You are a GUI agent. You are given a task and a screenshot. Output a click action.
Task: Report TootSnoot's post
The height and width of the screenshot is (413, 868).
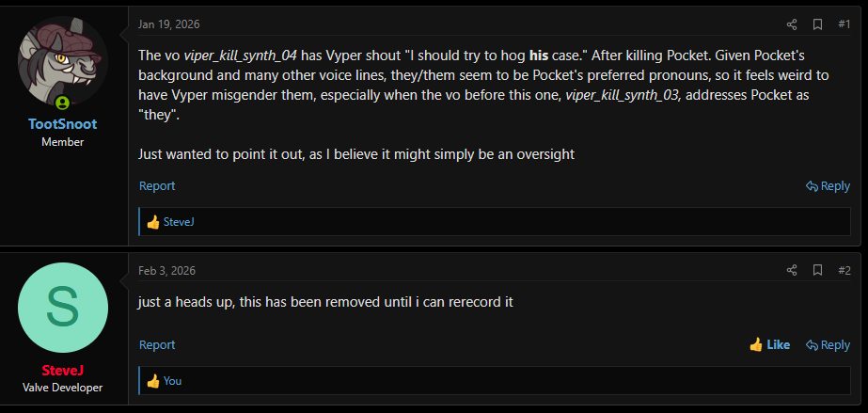coord(157,186)
